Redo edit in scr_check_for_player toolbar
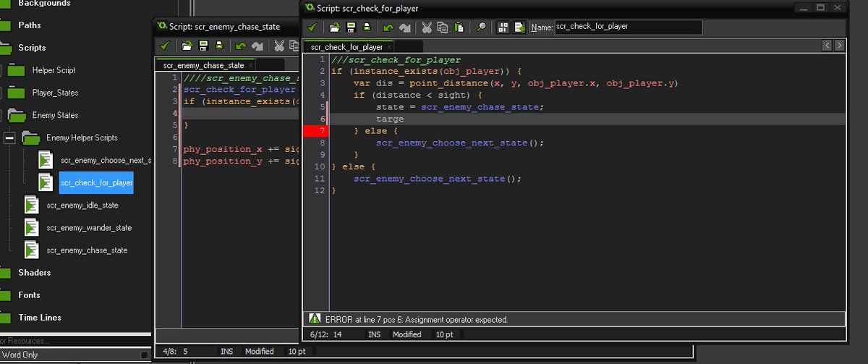The image size is (868, 364). click(x=404, y=27)
